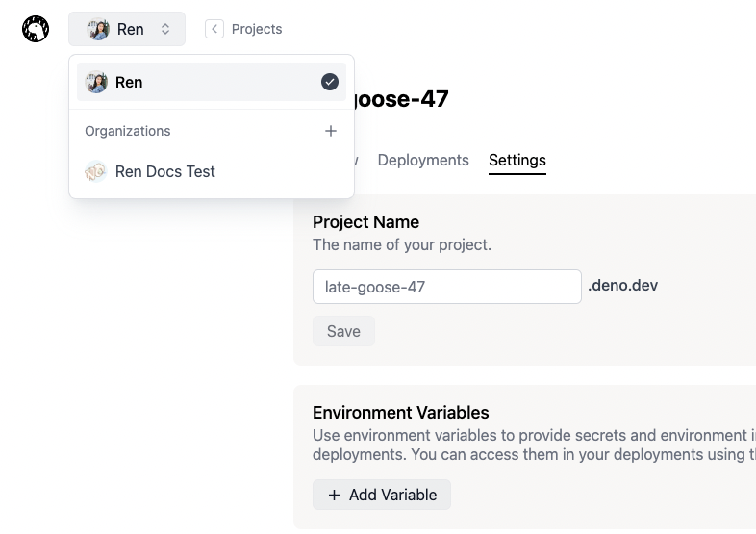Click the checkmark beside the Ren account
756x534 pixels.
(x=330, y=83)
